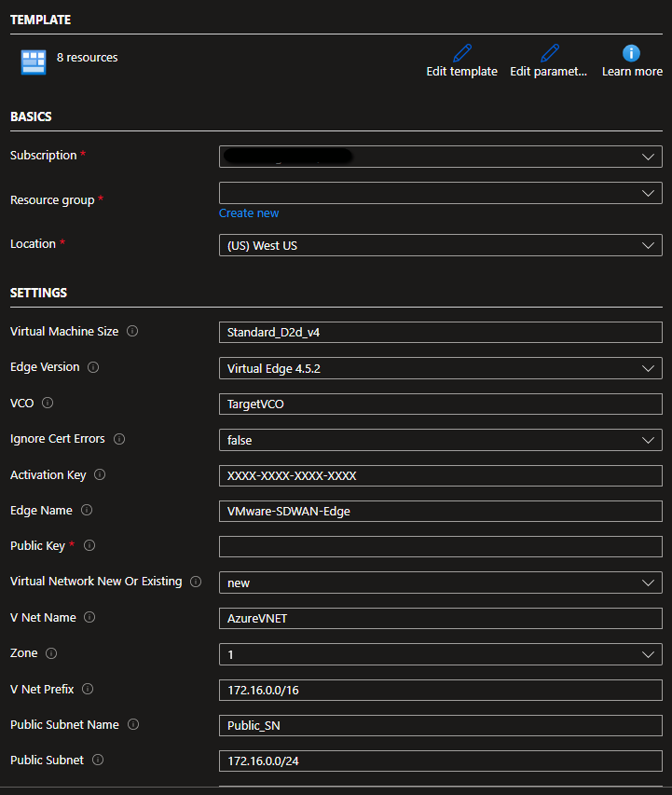Click info icon beside V Net Prefix
Viewport: 672px width, 795px height.
(87, 690)
